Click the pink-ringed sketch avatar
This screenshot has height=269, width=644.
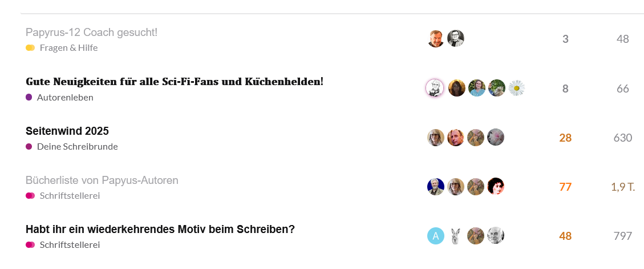pyautogui.click(x=435, y=88)
